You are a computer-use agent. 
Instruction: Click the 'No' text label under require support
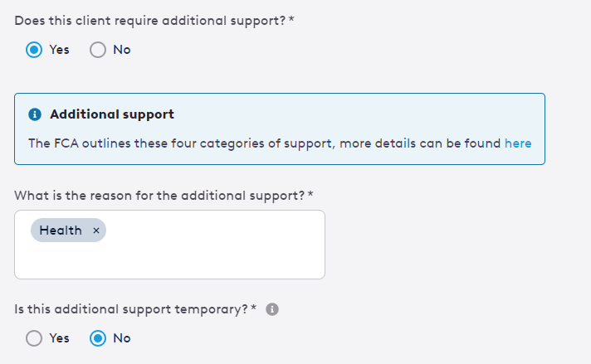(122, 50)
